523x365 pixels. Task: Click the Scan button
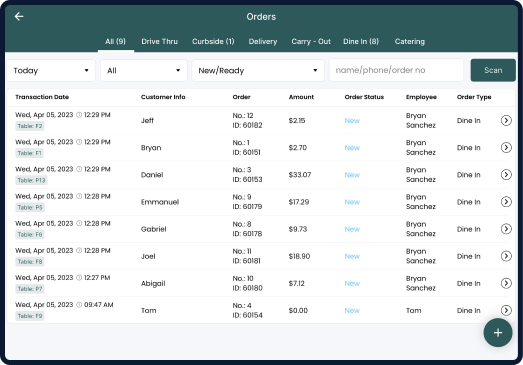pyautogui.click(x=493, y=70)
